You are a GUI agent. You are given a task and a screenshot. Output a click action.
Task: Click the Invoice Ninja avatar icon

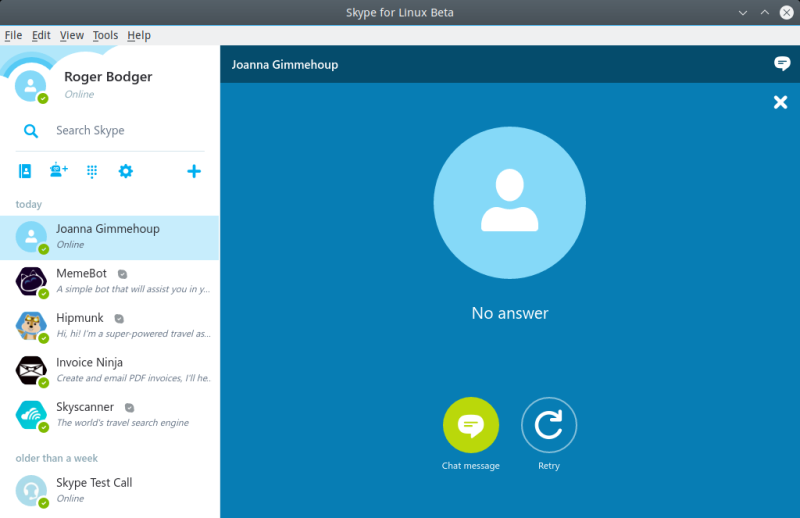pyautogui.click(x=31, y=370)
